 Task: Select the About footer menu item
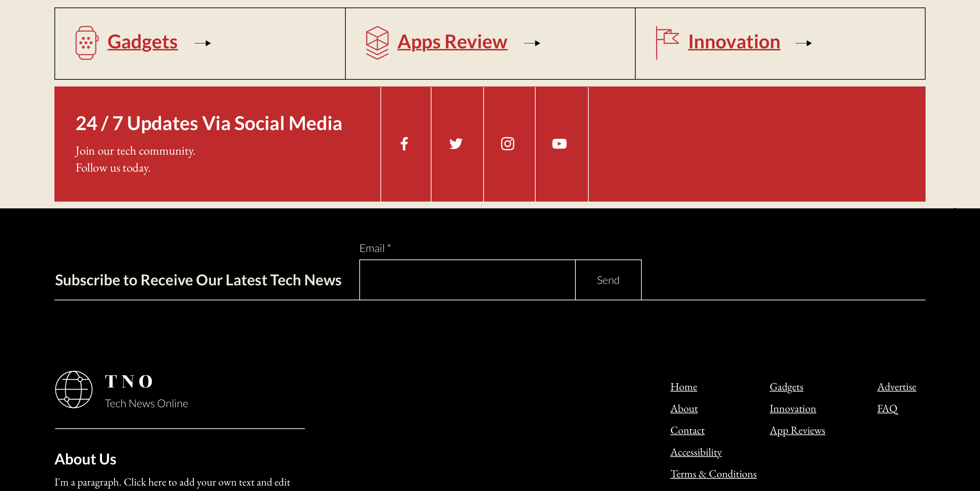[684, 408]
